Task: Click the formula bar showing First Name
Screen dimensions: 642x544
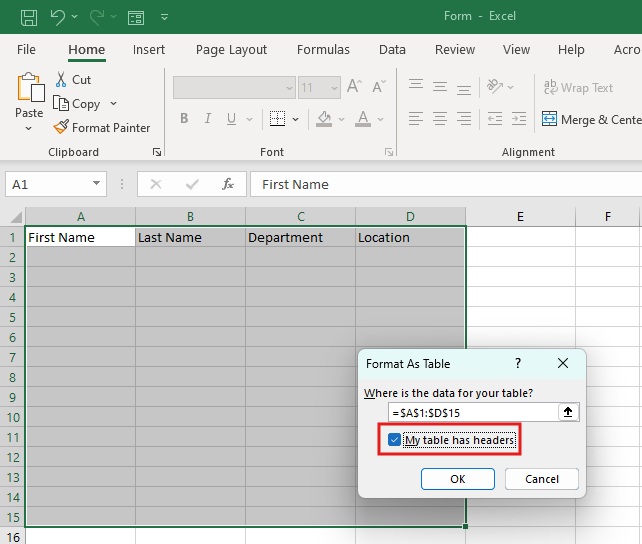Action: tap(446, 184)
